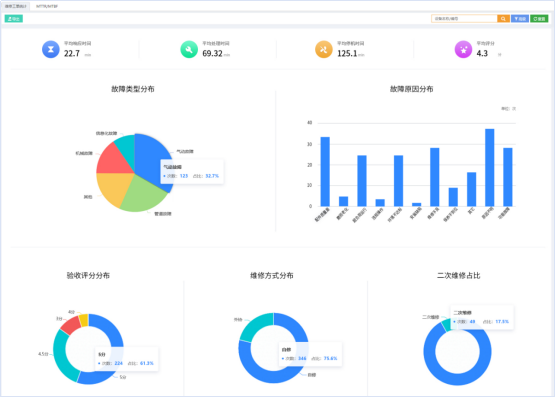The width and height of the screenshot is (556, 397).
Task: Click the shortest bar in the fault cause chart
Action: coord(417,205)
